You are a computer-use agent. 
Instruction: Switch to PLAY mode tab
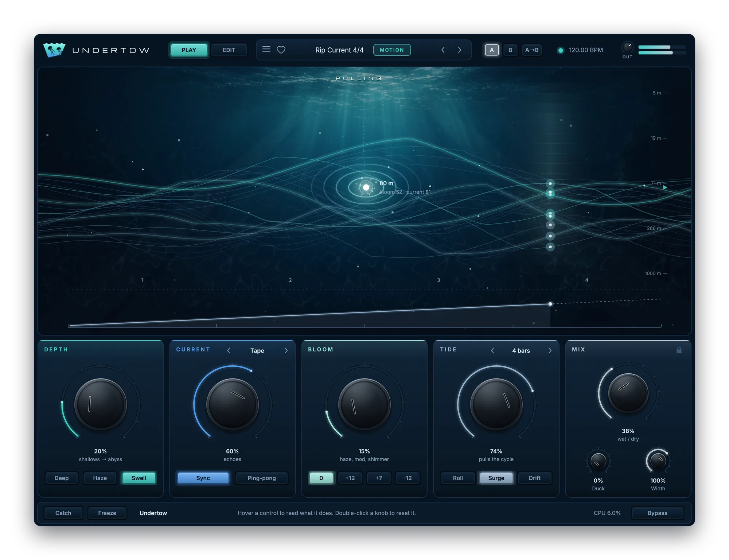[189, 50]
